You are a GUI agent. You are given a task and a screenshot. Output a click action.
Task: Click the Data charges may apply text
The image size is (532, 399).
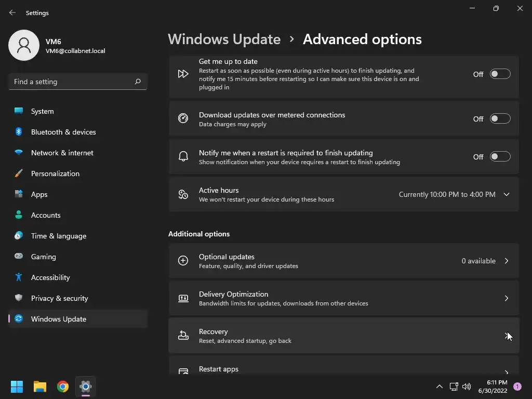pyautogui.click(x=232, y=124)
